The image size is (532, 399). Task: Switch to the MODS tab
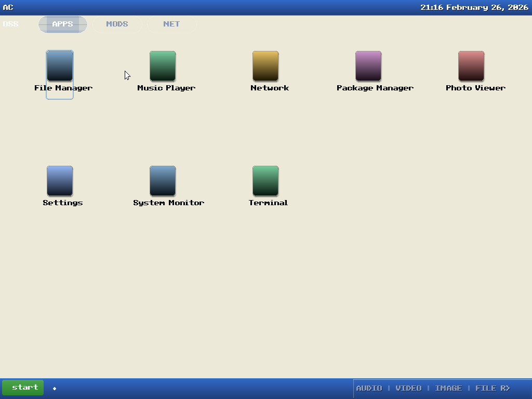point(117,24)
